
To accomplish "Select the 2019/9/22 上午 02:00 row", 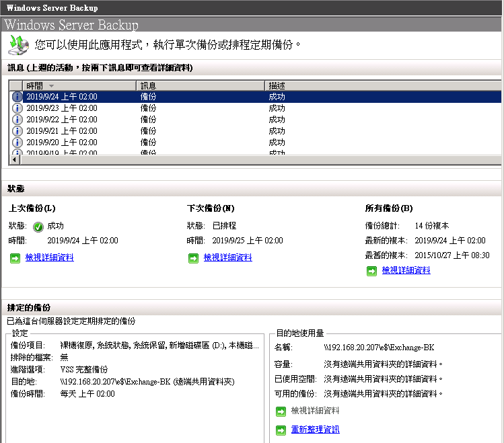I will point(255,120).
